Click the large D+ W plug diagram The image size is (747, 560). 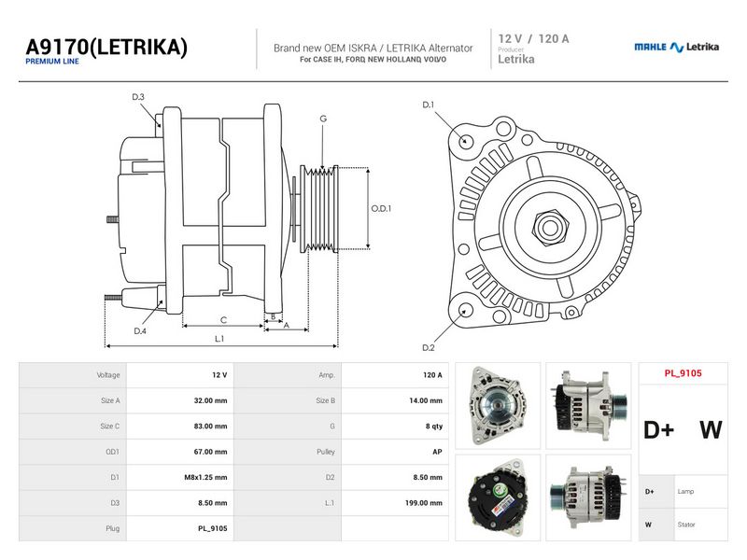[x=683, y=429]
